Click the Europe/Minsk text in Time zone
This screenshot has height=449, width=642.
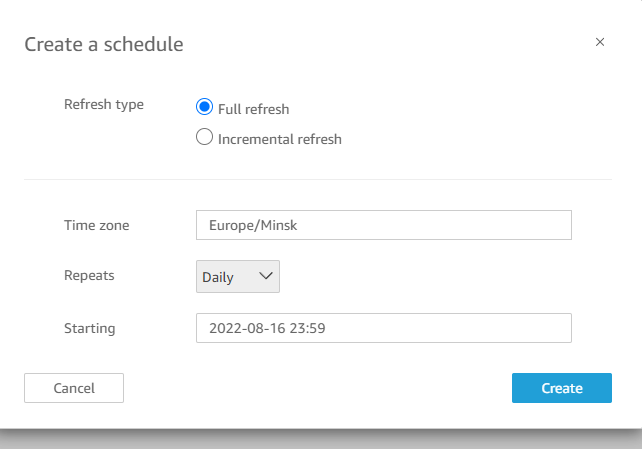tap(253, 225)
